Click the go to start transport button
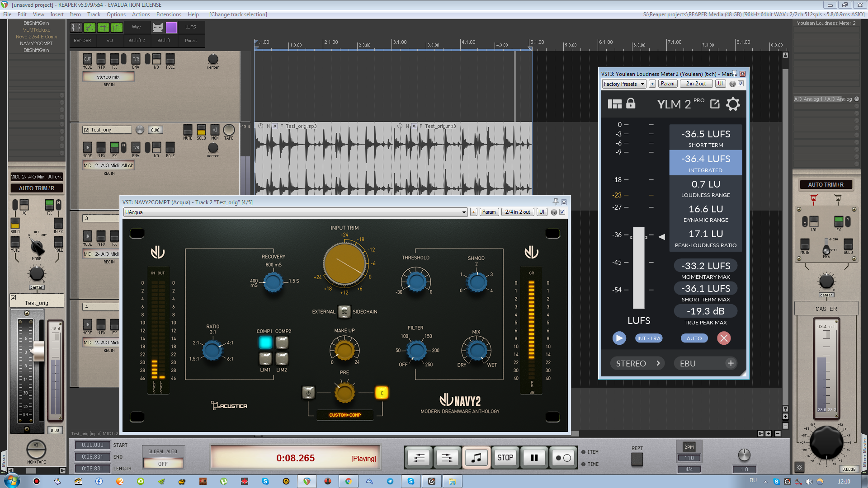 (x=419, y=458)
